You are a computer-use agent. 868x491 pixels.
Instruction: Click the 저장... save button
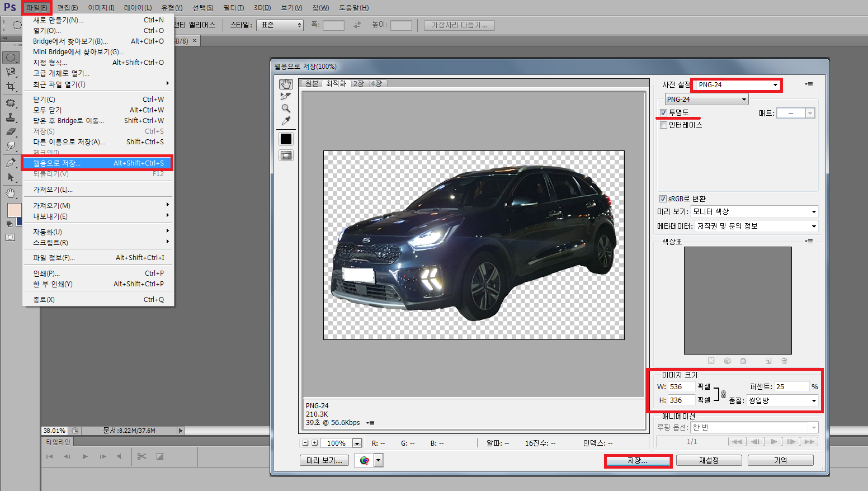(x=638, y=461)
